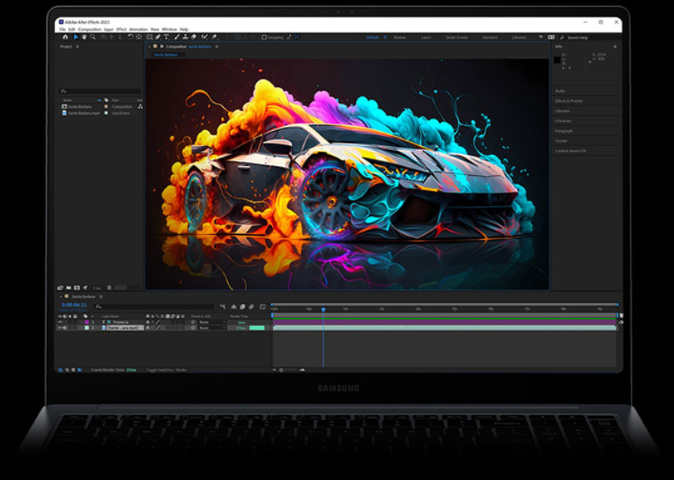Expand the Character panel
The width and height of the screenshot is (674, 480).
click(x=563, y=121)
